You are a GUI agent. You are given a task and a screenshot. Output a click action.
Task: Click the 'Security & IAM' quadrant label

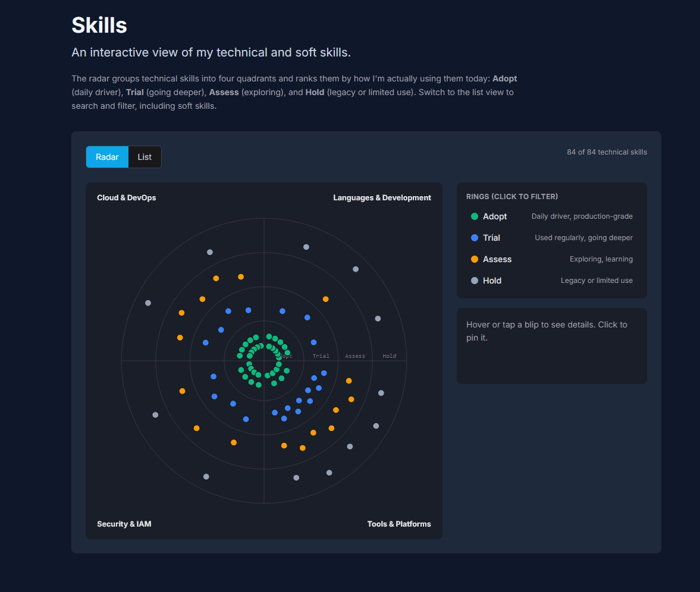coord(124,524)
